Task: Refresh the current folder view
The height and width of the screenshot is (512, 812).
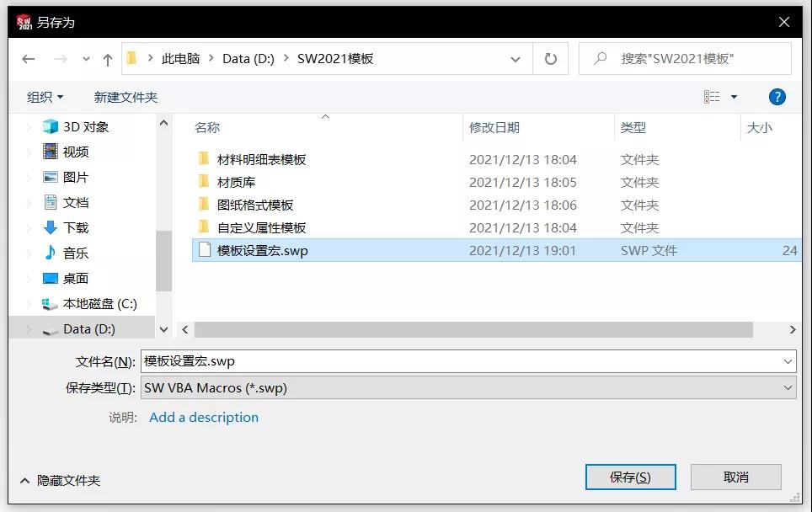Action: [x=551, y=59]
